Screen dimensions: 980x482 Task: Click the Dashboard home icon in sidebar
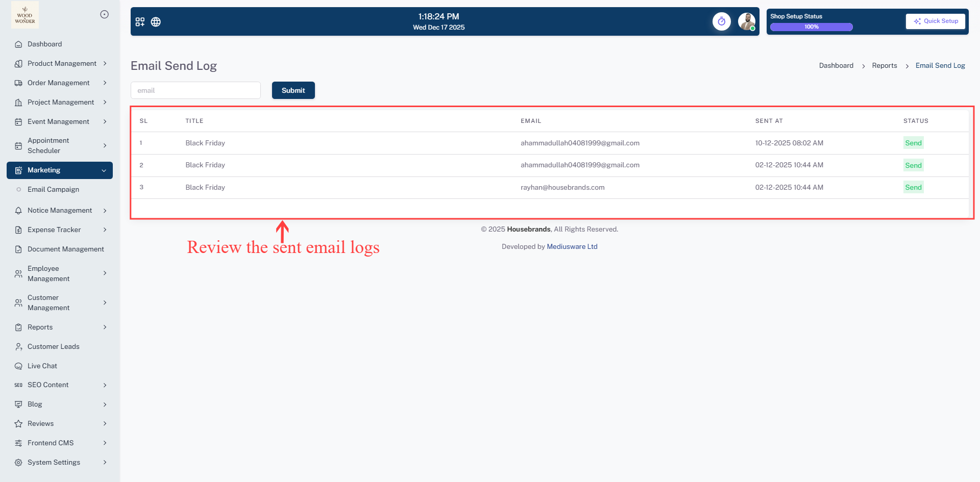point(18,44)
